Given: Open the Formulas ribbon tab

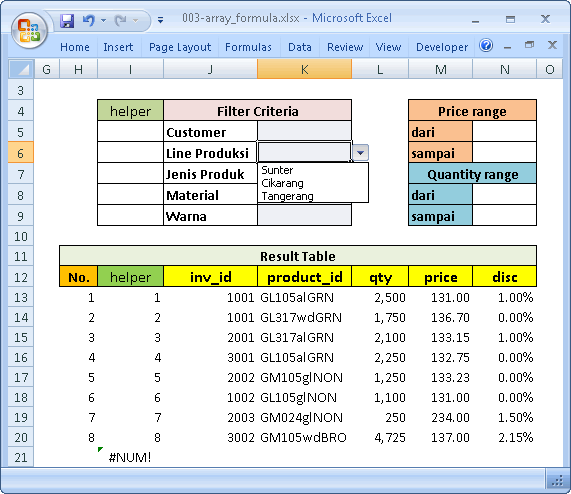Looking at the screenshot, I should pos(248,47).
